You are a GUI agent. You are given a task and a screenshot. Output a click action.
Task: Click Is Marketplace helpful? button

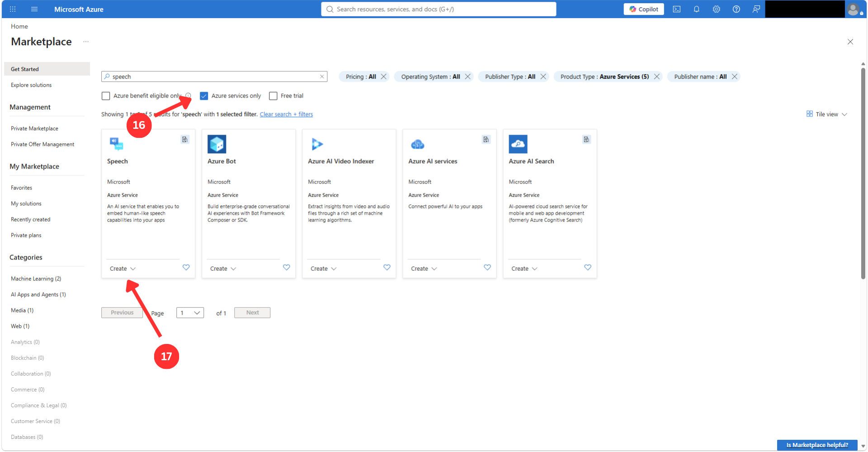pos(817,445)
